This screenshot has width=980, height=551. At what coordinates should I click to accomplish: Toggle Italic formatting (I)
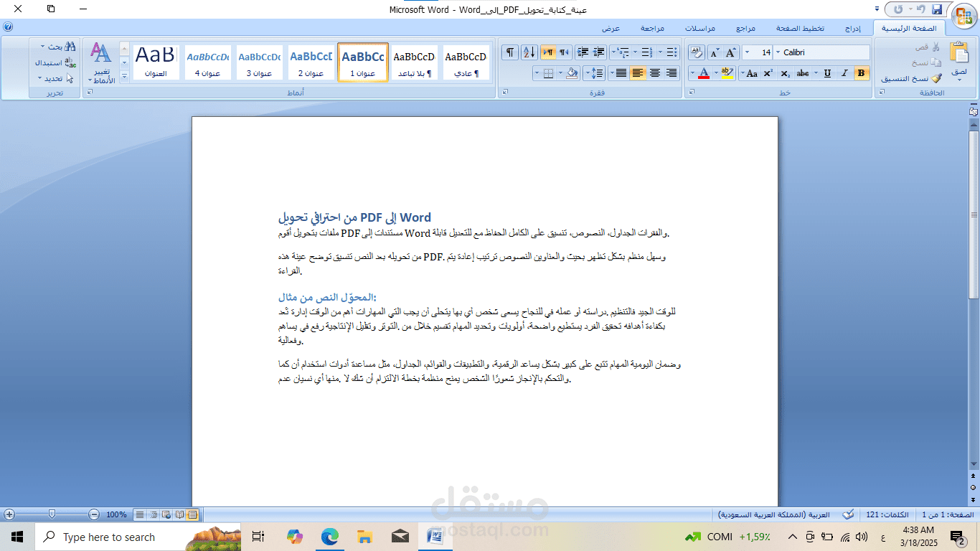[x=845, y=73]
